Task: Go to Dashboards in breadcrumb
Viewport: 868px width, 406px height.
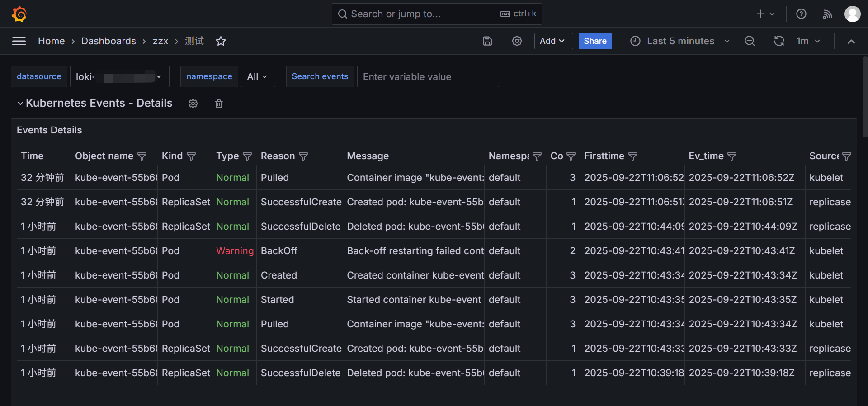Action: [x=108, y=41]
